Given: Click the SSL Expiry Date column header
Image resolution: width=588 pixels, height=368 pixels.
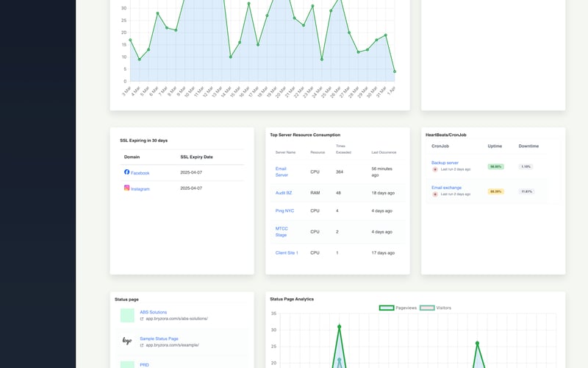Looking at the screenshot, I should point(196,157).
